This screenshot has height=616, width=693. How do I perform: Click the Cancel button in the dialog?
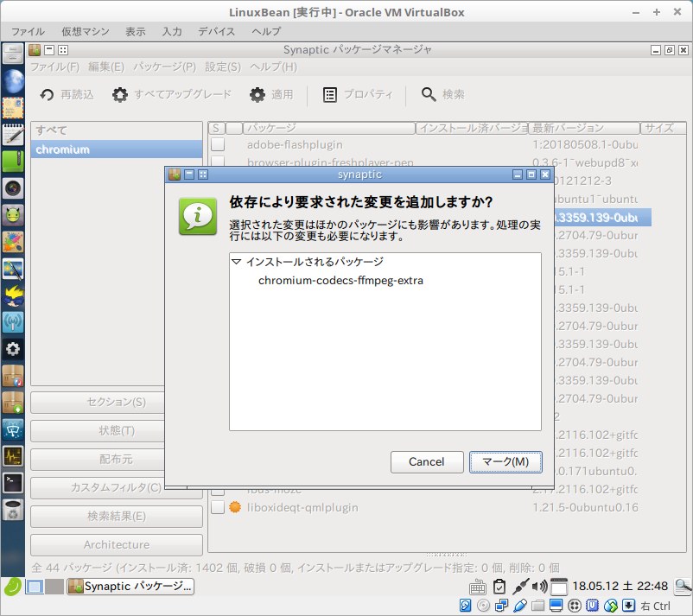click(x=427, y=461)
